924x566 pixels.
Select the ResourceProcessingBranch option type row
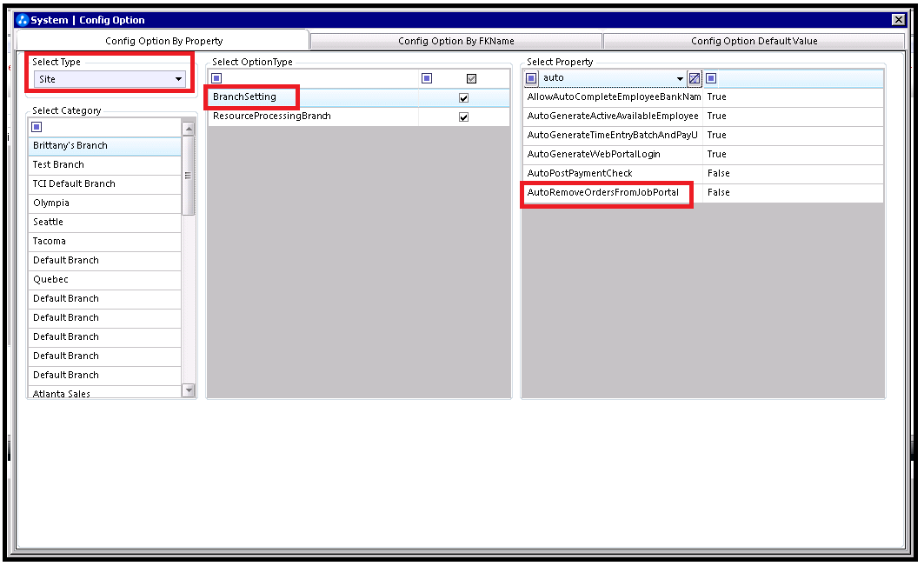tap(359, 117)
